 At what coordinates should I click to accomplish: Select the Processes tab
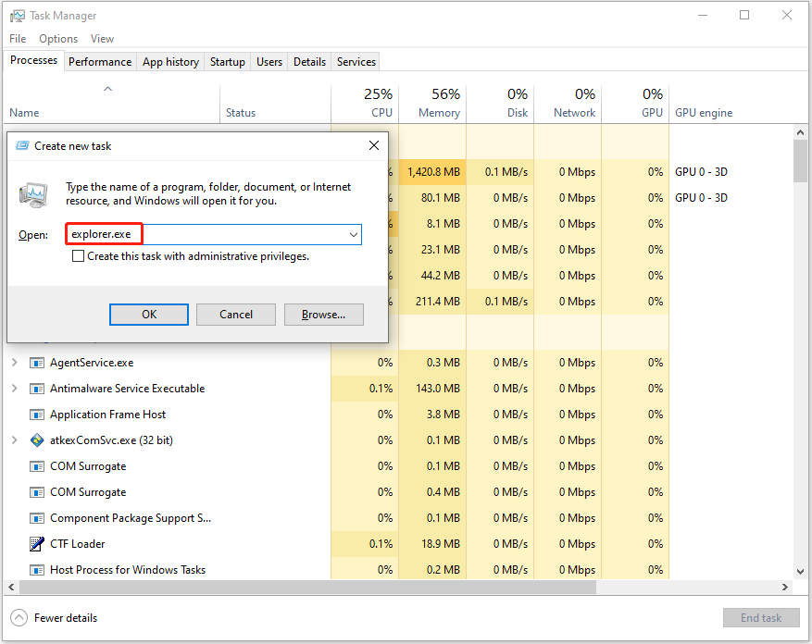pyautogui.click(x=33, y=60)
